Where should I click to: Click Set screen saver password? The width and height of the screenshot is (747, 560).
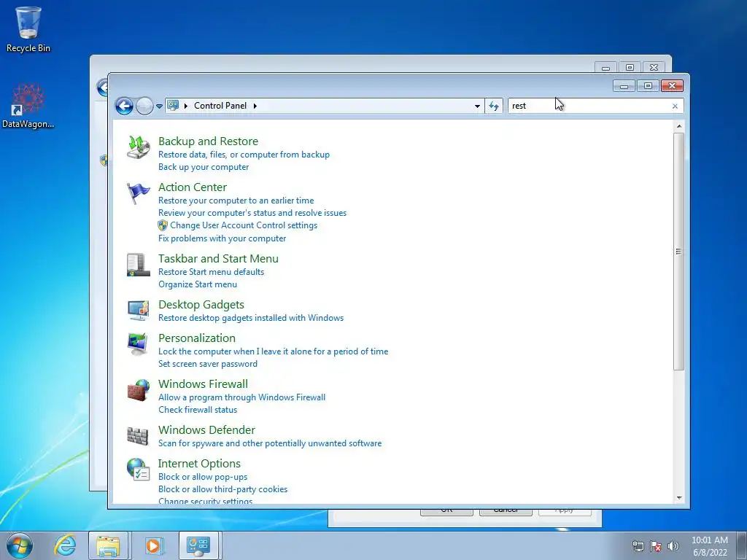click(x=208, y=364)
